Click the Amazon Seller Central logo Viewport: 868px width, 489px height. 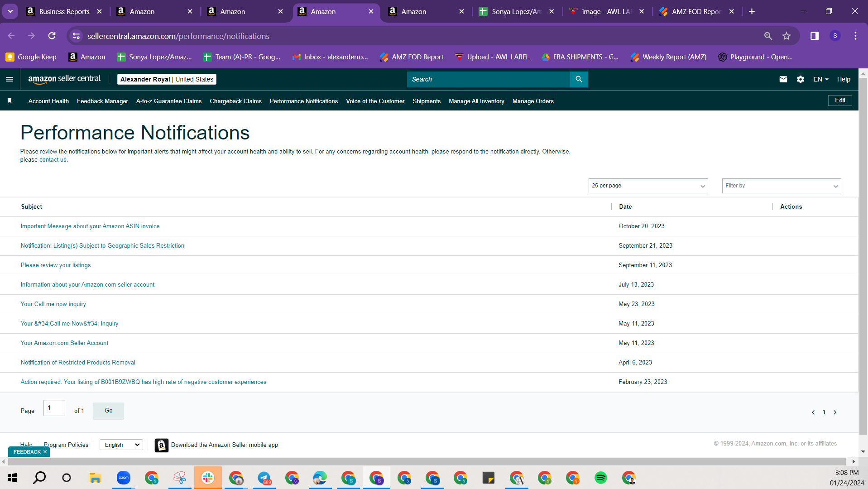(x=64, y=79)
